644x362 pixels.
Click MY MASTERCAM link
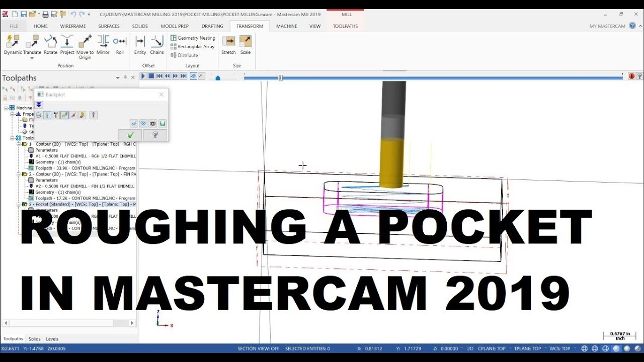pyautogui.click(x=607, y=26)
